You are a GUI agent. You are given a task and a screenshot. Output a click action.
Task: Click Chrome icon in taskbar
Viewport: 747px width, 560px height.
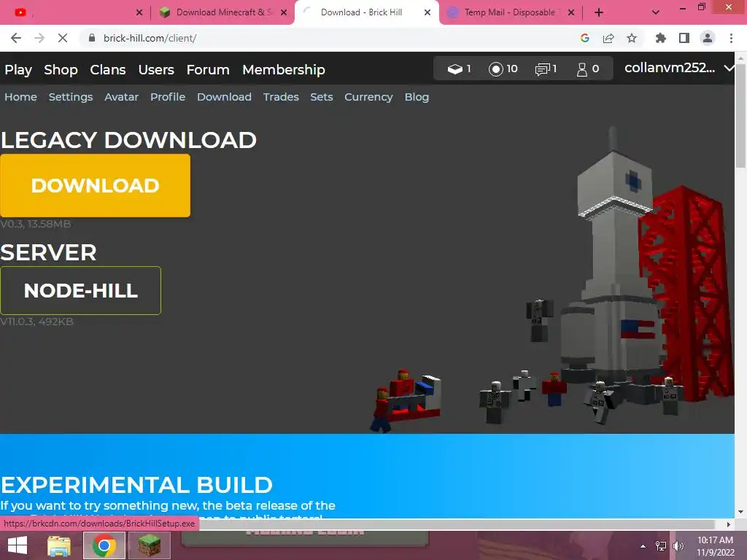click(x=104, y=545)
